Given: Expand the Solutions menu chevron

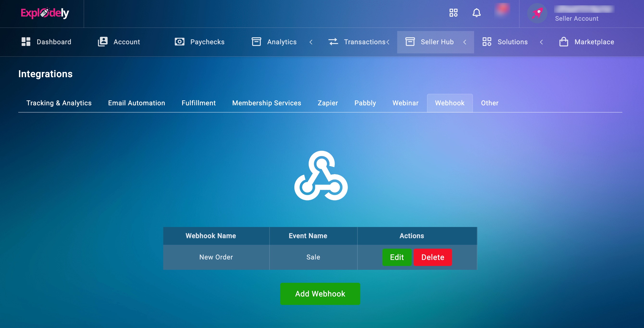Looking at the screenshot, I should click(541, 42).
